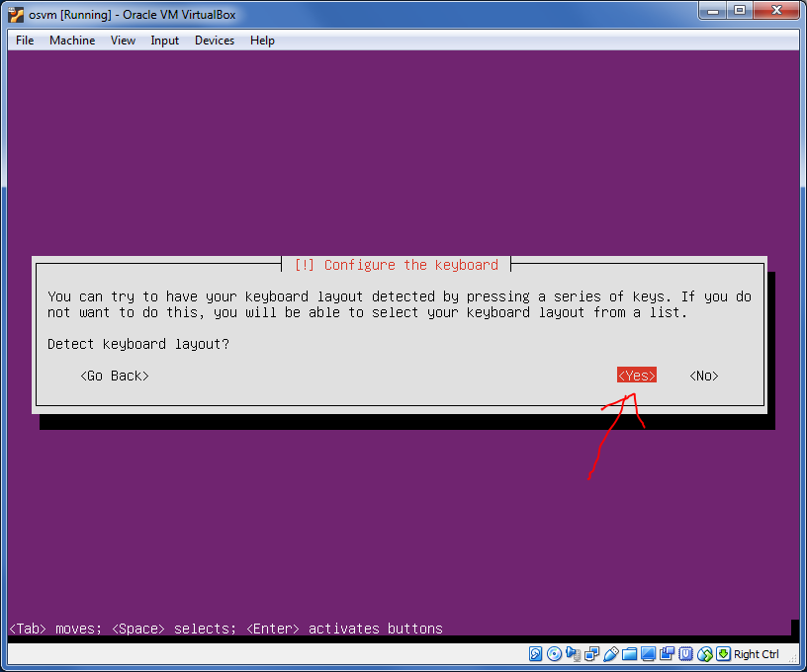Maximize the VirtualBox window
The width and height of the screenshot is (807, 672).
[x=740, y=11]
